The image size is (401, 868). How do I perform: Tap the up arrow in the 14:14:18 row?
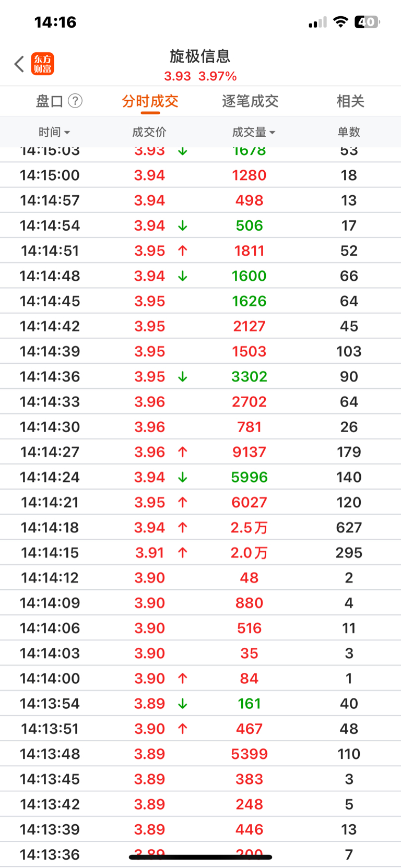[x=182, y=528]
